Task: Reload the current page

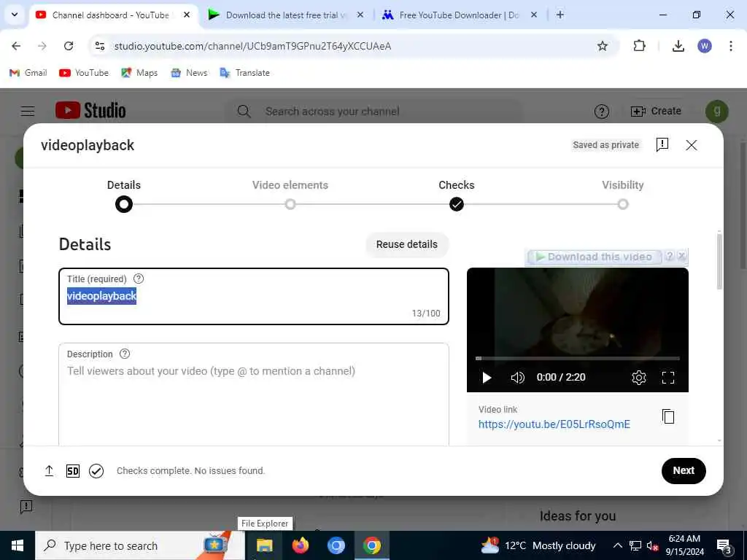Action: pos(69,46)
